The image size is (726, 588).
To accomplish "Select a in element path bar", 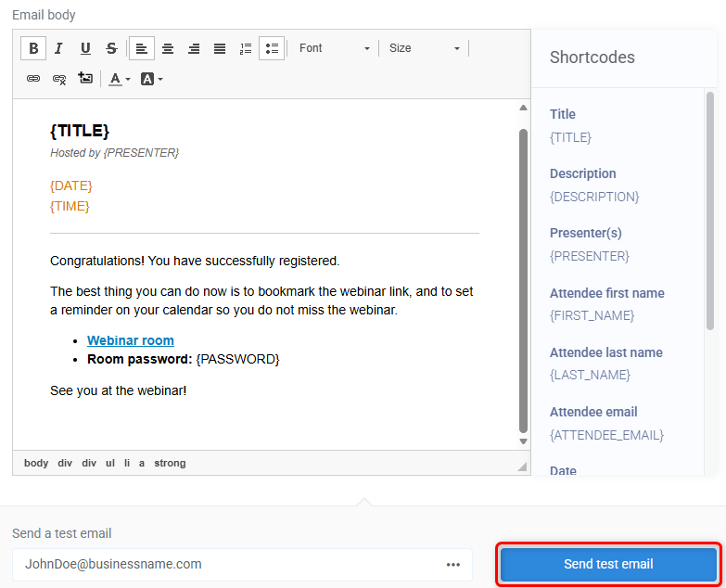I will (x=142, y=463).
